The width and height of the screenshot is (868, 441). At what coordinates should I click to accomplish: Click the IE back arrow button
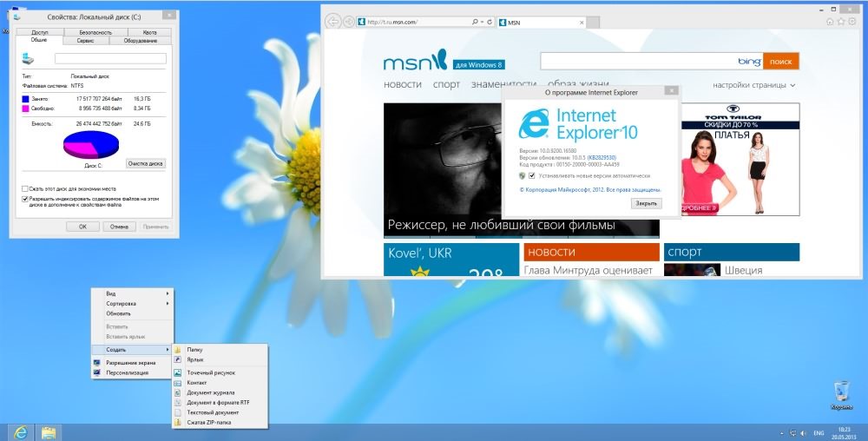(332, 22)
